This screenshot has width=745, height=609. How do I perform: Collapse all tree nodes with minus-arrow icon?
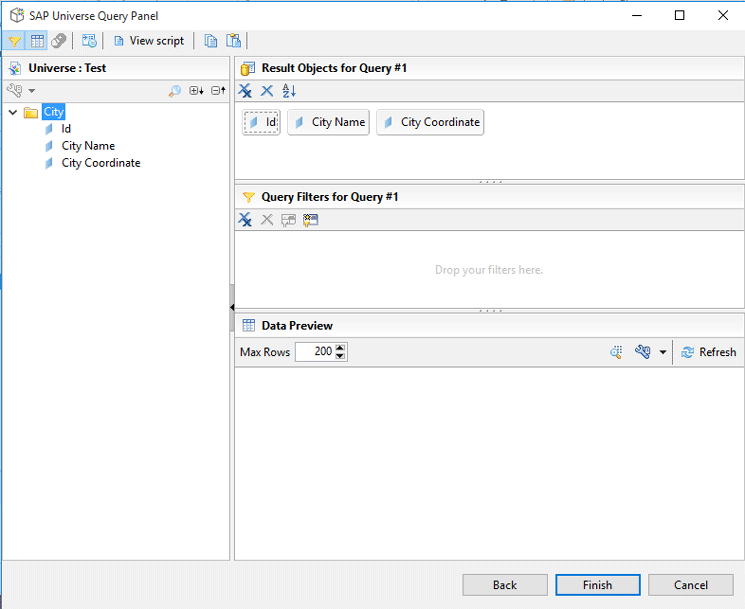pyautogui.click(x=218, y=91)
